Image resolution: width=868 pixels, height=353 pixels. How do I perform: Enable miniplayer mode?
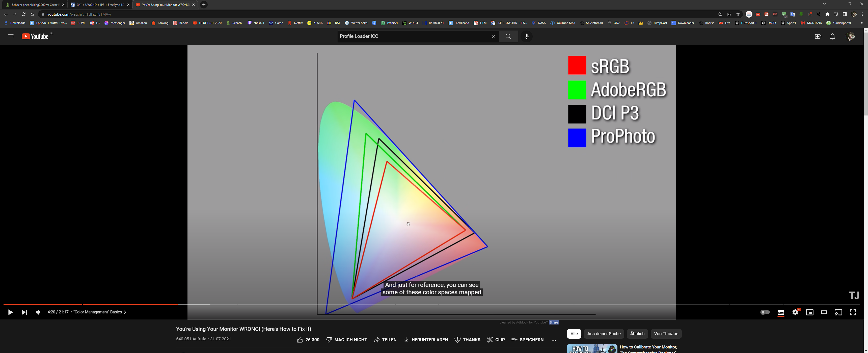tap(809, 312)
